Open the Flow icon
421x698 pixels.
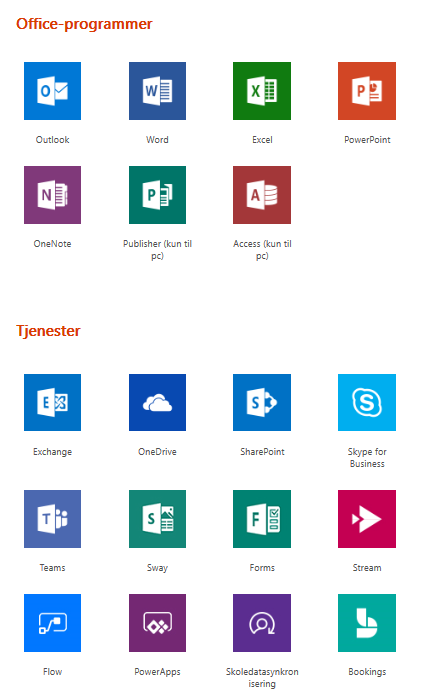pos(53,623)
